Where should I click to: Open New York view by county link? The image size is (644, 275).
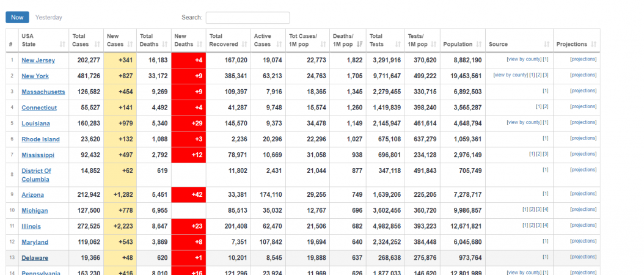pyautogui.click(x=511, y=75)
